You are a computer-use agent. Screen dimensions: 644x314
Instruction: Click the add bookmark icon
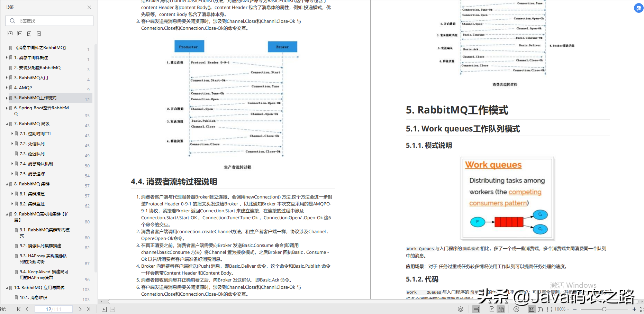click(x=29, y=34)
